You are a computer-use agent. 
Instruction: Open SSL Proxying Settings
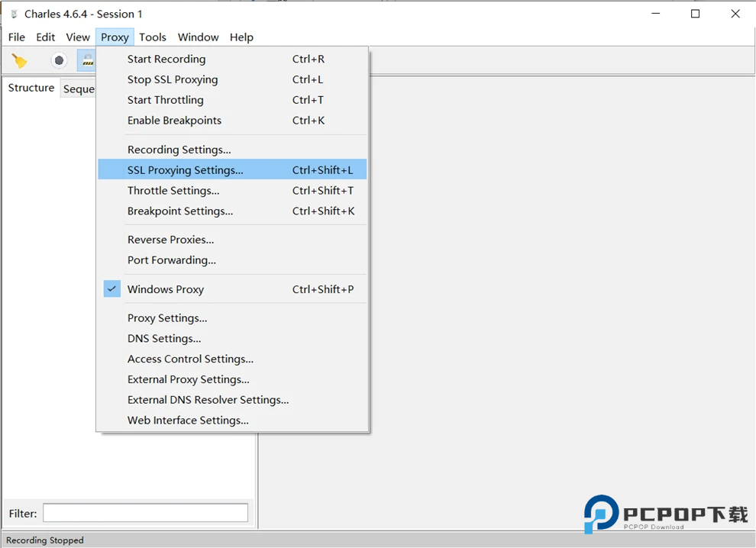pyautogui.click(x=186, y=170)
